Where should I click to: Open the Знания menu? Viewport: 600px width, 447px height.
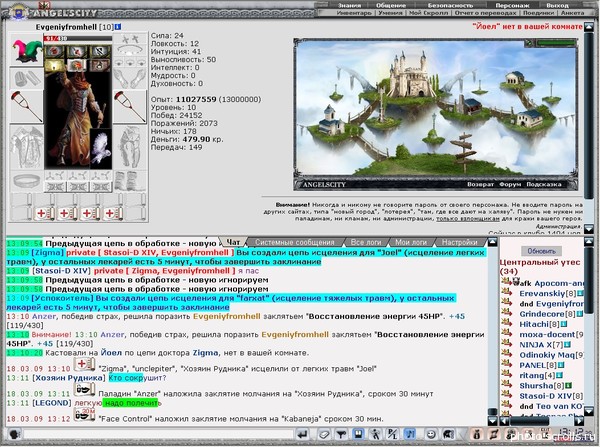tap(349, 5)
